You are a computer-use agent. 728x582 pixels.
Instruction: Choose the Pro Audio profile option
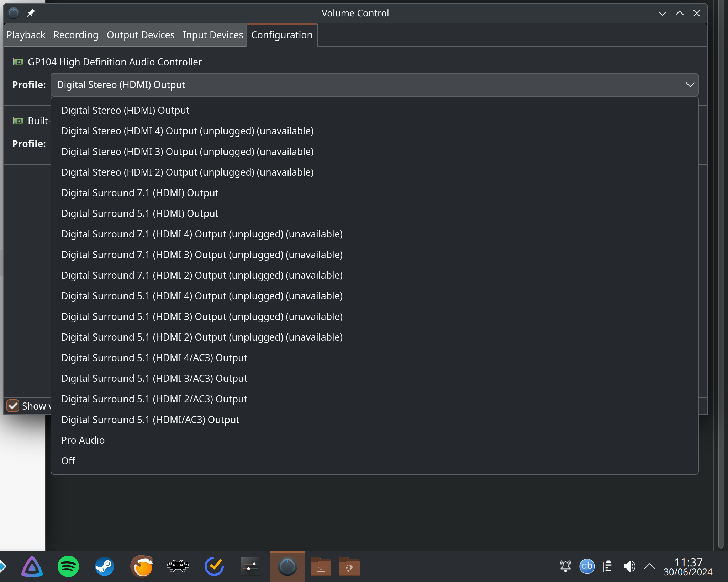pos(83,440)
